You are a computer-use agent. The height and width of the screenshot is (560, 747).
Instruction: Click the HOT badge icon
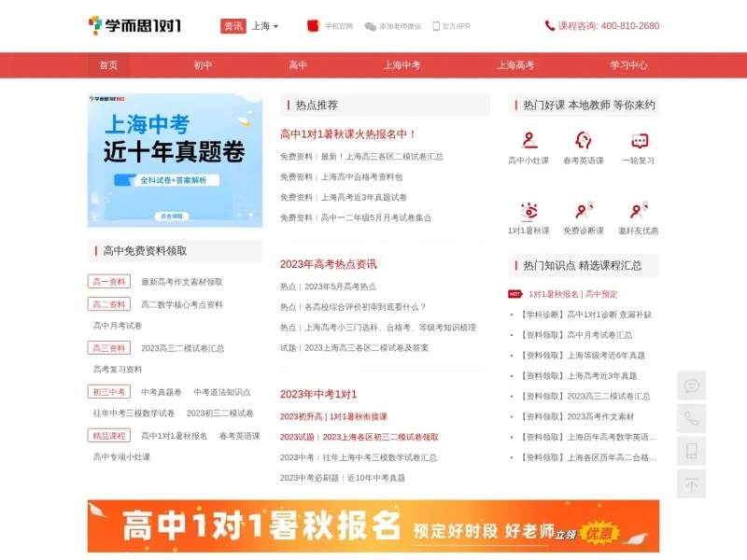point(515,294)
